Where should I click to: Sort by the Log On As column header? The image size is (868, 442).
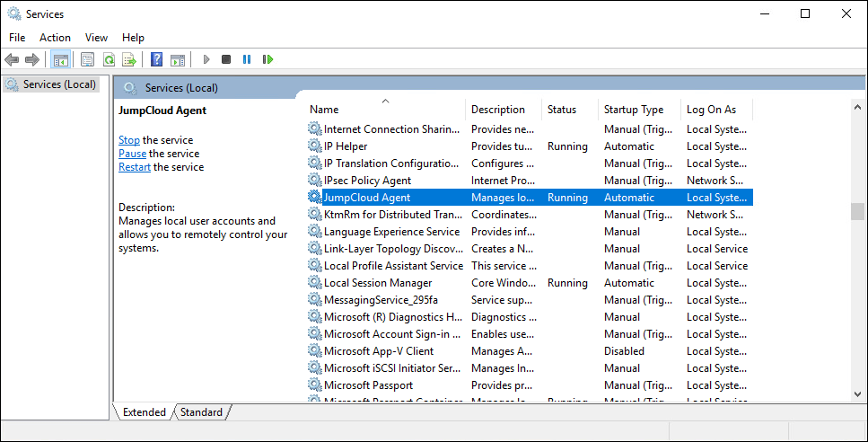tap(717, 109)
